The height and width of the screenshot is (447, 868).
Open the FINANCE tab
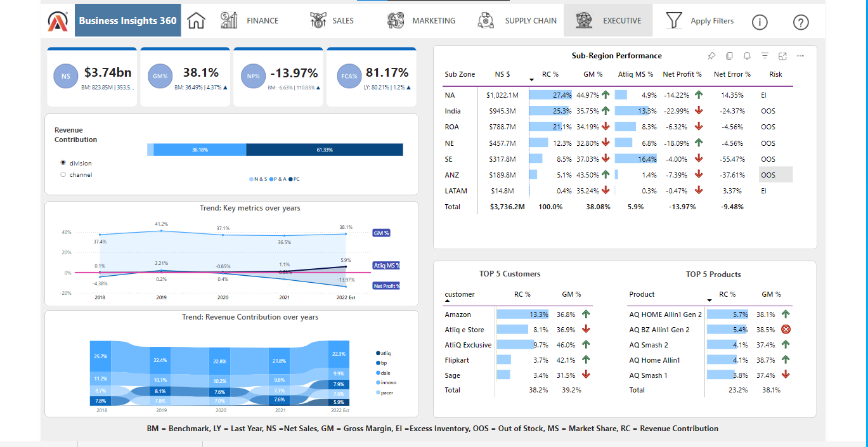click(262, 21)
